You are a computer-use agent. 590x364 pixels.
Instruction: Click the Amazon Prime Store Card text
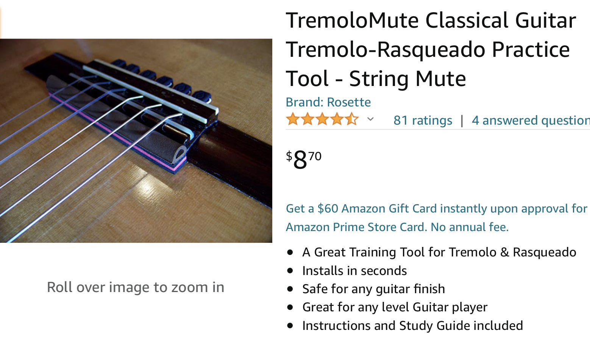(356, 227)
